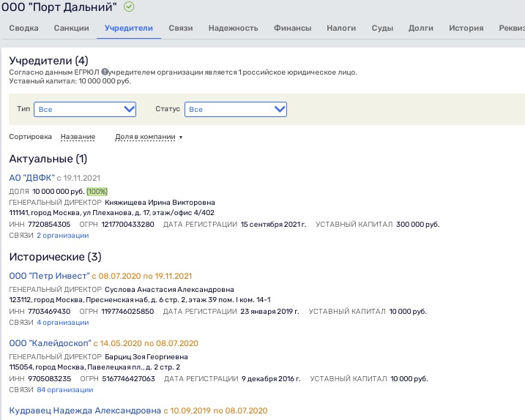This screenshot has width=525, height=420.
Task: Select the Суды tab
Action: [382, 29]
